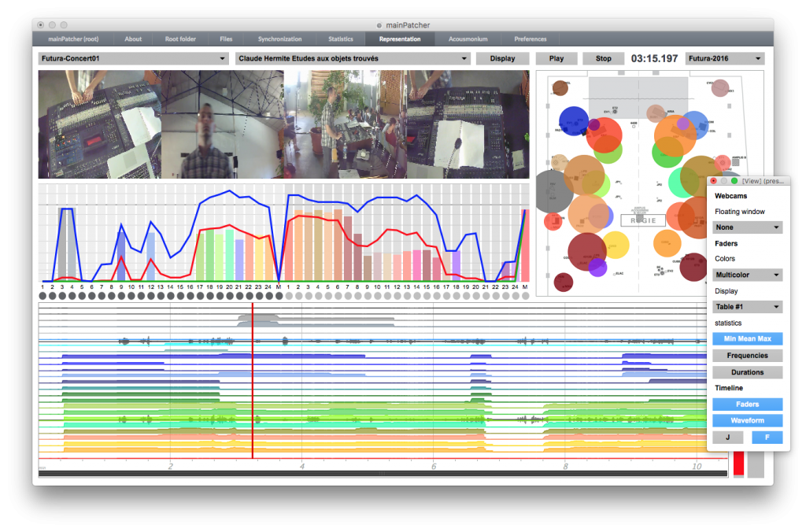Open the Table #1 display dropdown
This screenshot has height=532, width=806.
pyautogui.click(x=748, y=307)
